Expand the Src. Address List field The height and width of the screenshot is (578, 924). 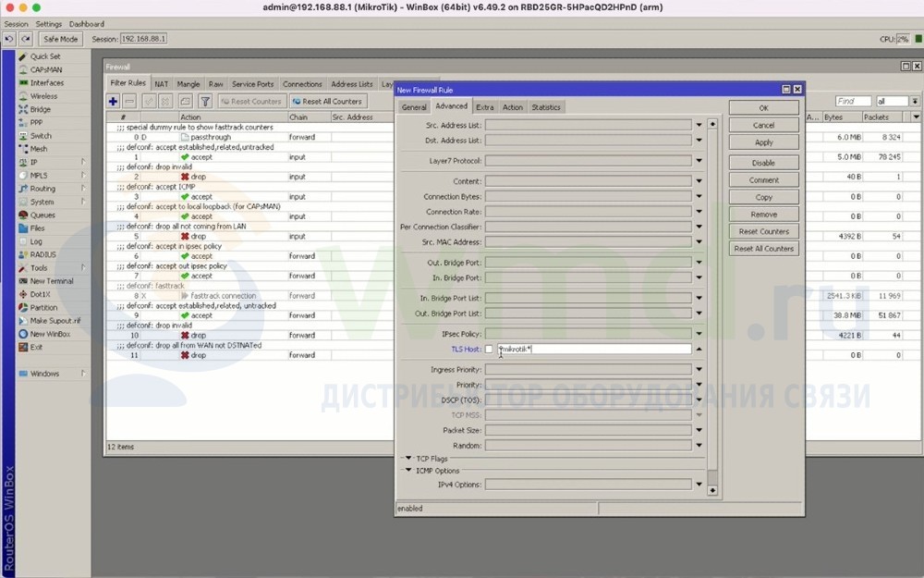[x=699, y=125]
